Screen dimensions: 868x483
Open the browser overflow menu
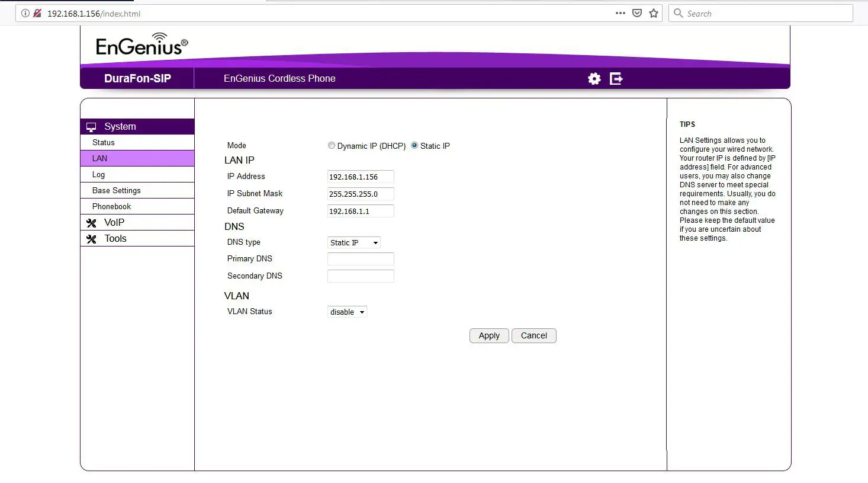tap(620, 12)
